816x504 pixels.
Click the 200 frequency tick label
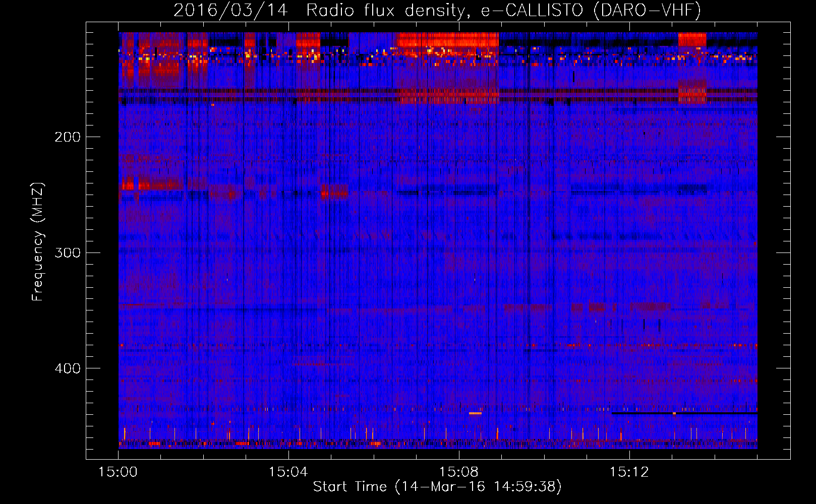tap(68, 137)
